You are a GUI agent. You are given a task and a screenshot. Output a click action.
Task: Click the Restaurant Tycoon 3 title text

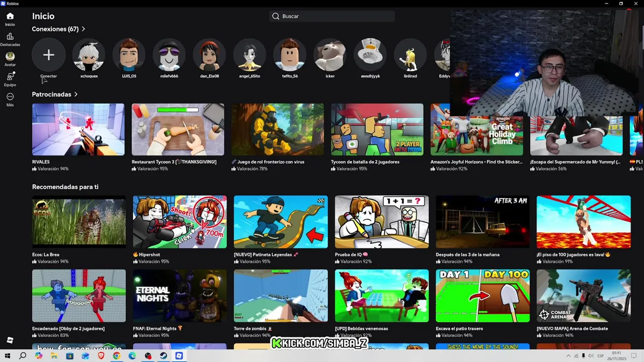coord(174,162)
